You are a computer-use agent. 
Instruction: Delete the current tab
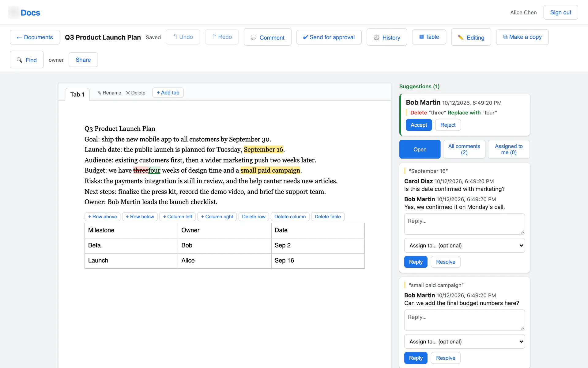(136, 93)
